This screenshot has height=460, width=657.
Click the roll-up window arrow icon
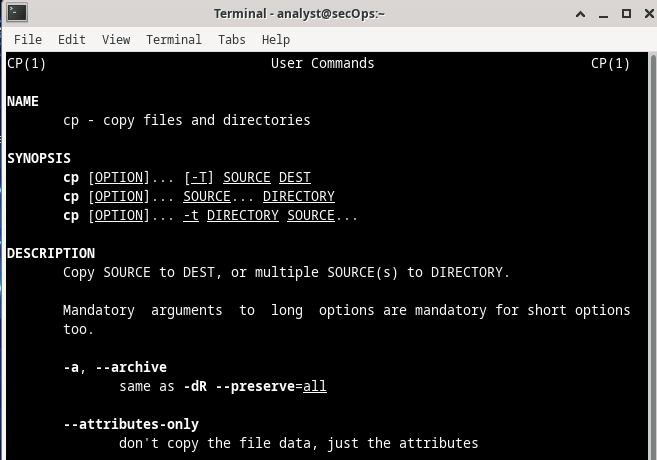point(580,14)
